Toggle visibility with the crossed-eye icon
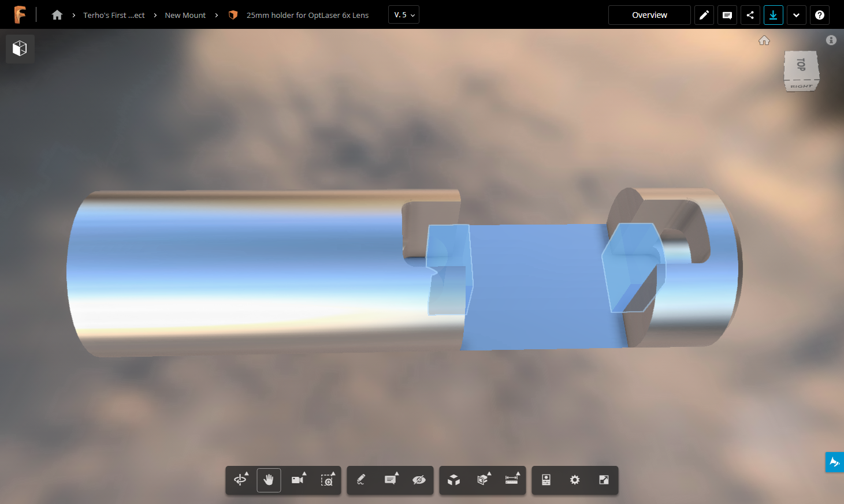The image size is (844, 504). [419, 480]
